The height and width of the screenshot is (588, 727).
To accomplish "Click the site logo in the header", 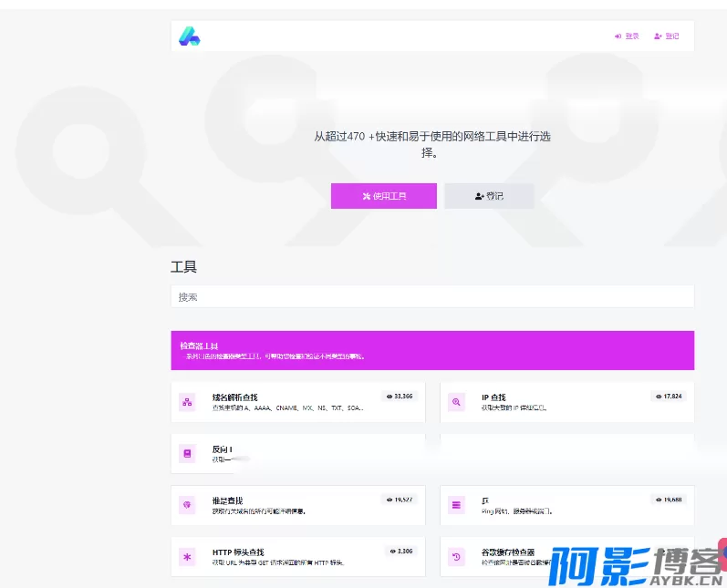I will point(189,36).
